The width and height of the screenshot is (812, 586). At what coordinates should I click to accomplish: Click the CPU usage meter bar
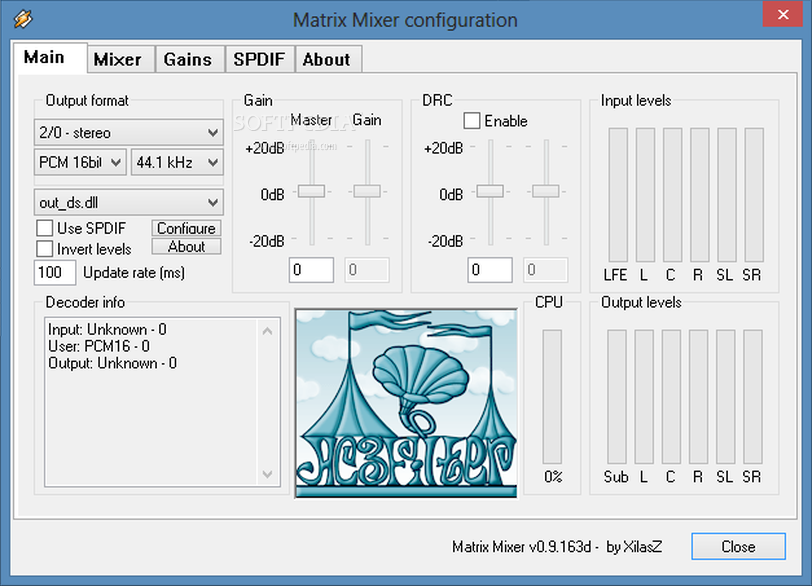[552, 397]
